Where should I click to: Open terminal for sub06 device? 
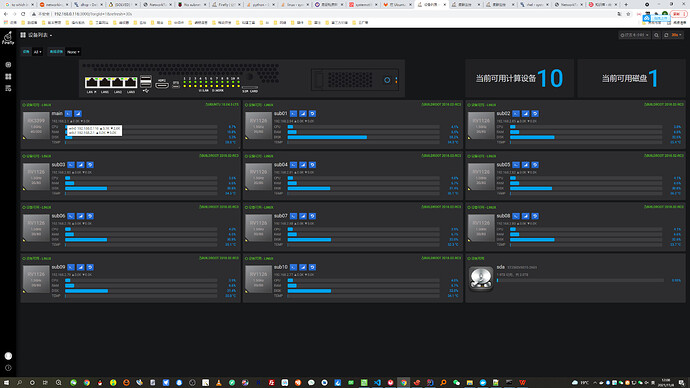pyautogui.click(x=71, y=216)
